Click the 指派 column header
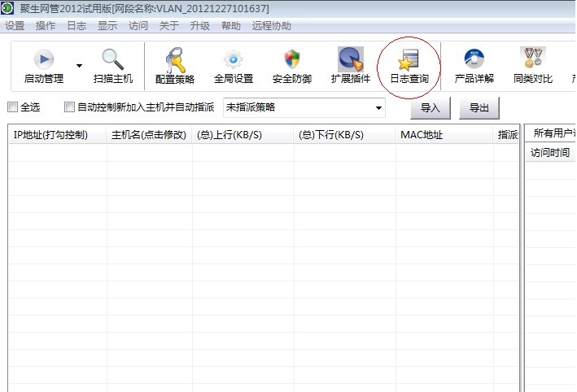 pyautogui.click(x=506, y=135)
